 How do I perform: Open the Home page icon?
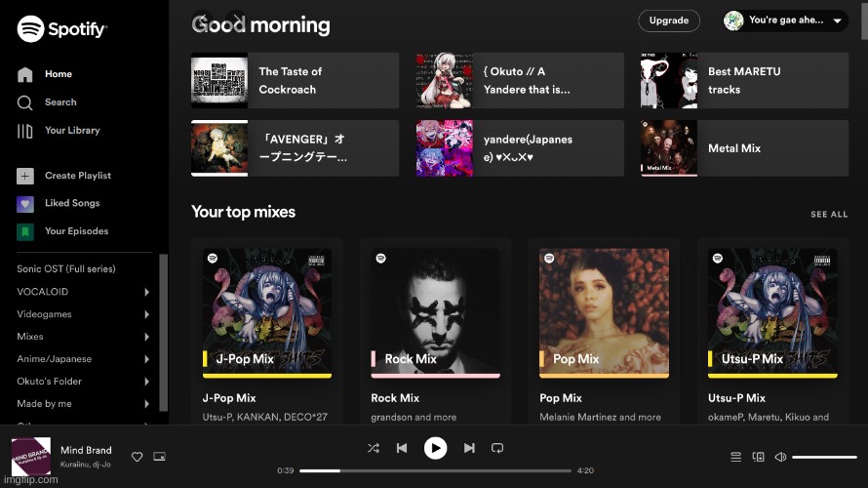pos(25,74)
